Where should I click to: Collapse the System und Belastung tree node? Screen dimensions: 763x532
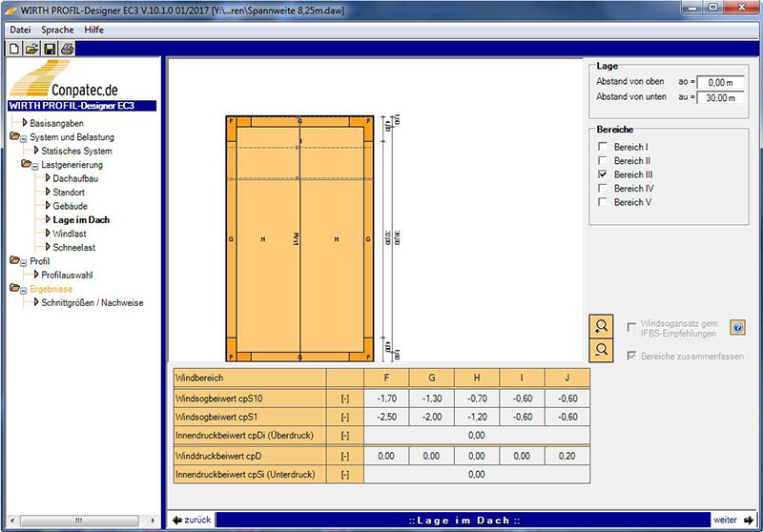click(x=24, y=137)
